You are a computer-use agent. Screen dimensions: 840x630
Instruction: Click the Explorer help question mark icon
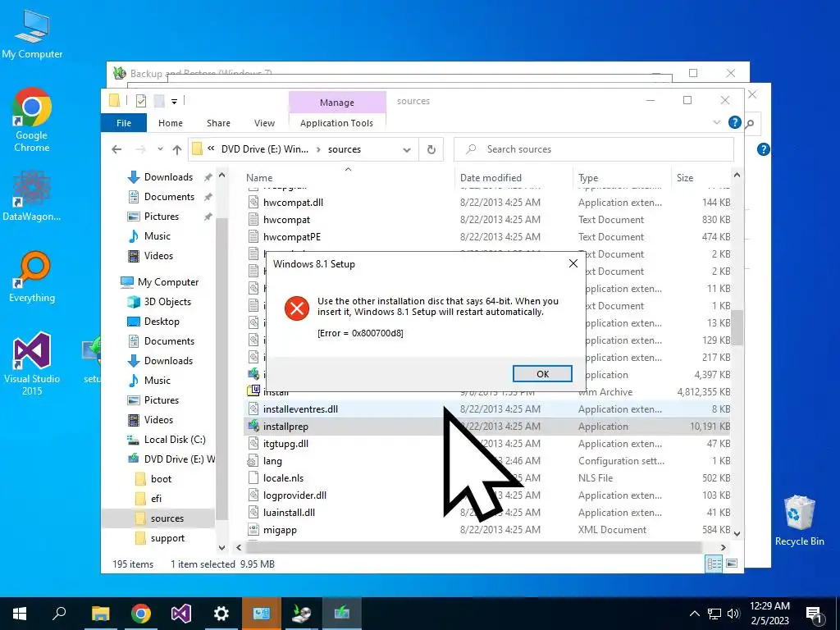[x=734, y=123]
